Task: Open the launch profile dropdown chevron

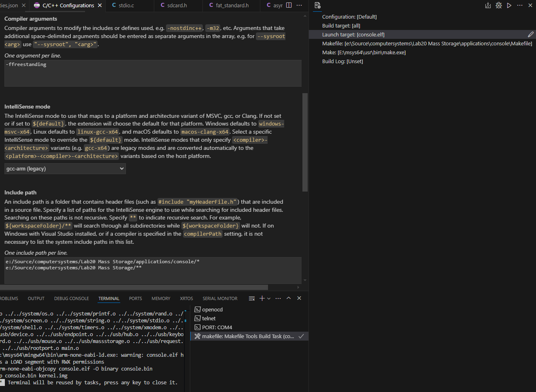Action: pos(269,298)
